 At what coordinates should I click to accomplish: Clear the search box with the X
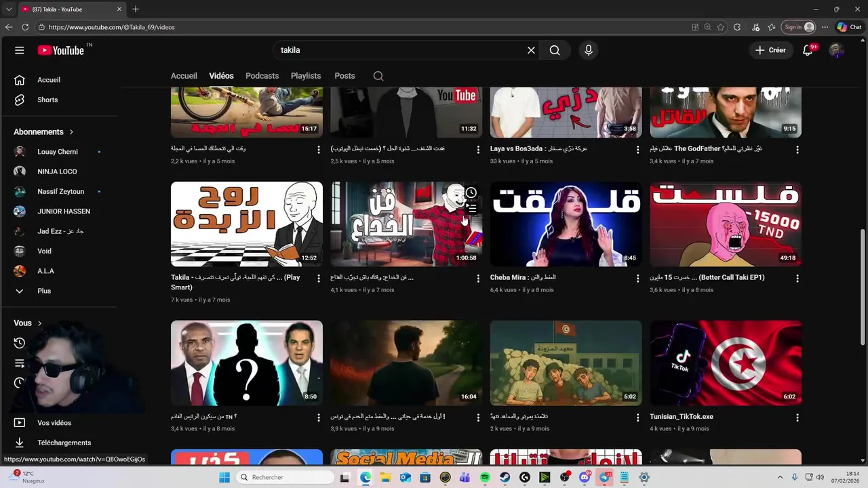[x=532, y=50]
